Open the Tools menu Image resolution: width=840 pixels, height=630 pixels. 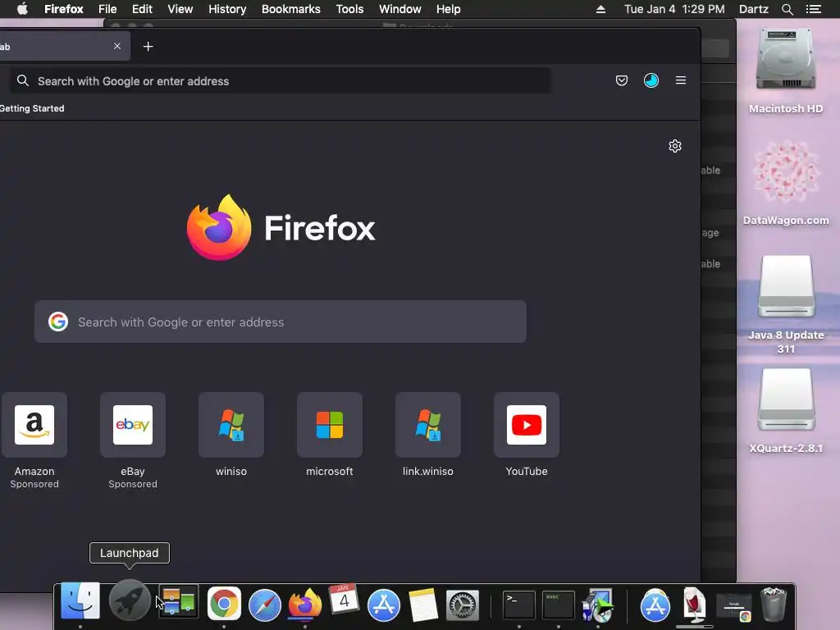click(349, 9)
